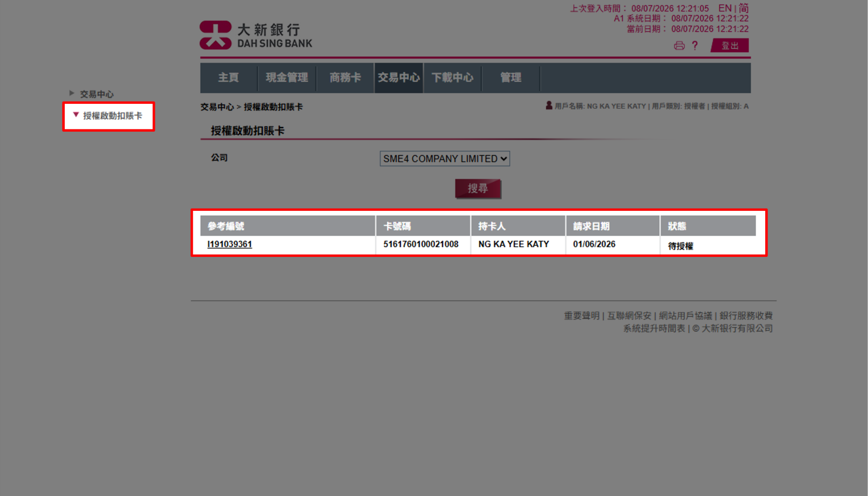The width and height of the screenshot is (868, 496).
Task: Click the printer icon in header
Action: (x=679, y=46)
